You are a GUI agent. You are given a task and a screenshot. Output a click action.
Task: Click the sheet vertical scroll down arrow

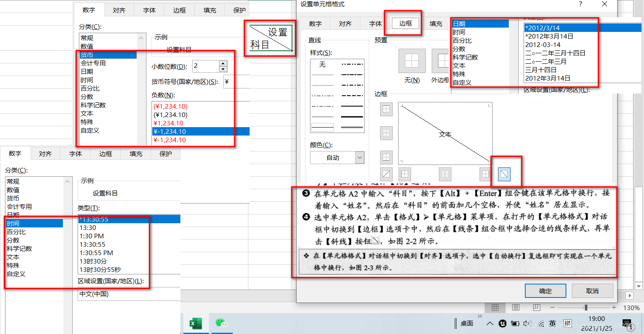click(x=639, y=287)
